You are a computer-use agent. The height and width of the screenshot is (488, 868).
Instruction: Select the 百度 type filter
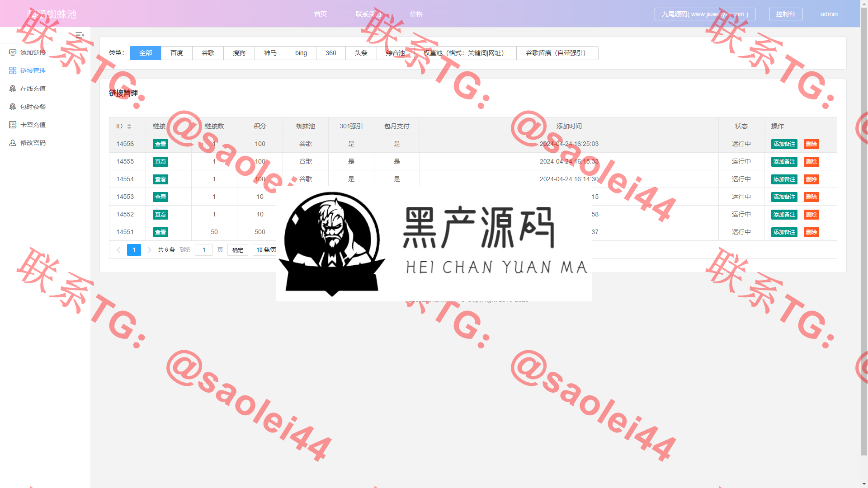(x=177, y=53)
